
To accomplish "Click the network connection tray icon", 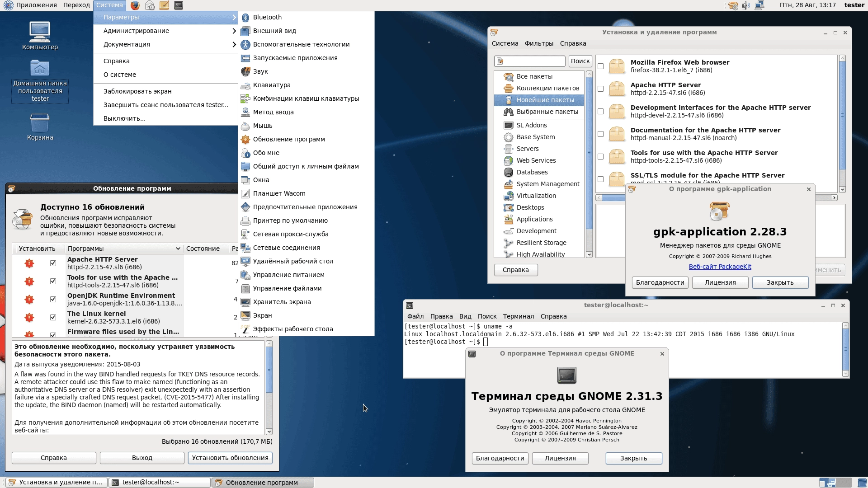I will tap(759, 5).
